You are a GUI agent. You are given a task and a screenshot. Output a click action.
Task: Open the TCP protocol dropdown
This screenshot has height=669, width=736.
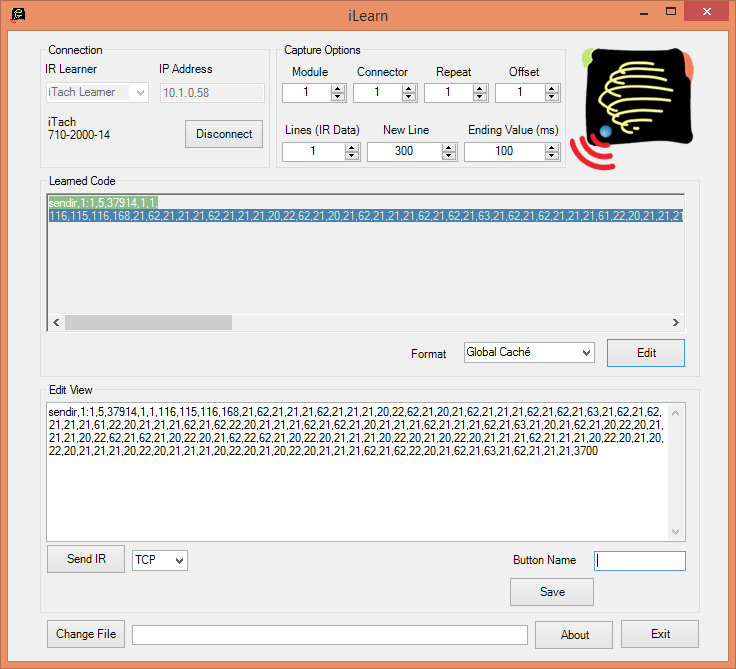point(160,561)
